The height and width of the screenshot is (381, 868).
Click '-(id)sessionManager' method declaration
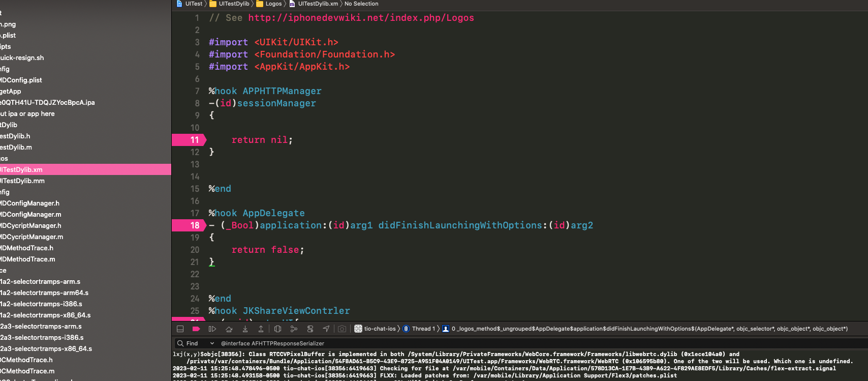(262, 103)
